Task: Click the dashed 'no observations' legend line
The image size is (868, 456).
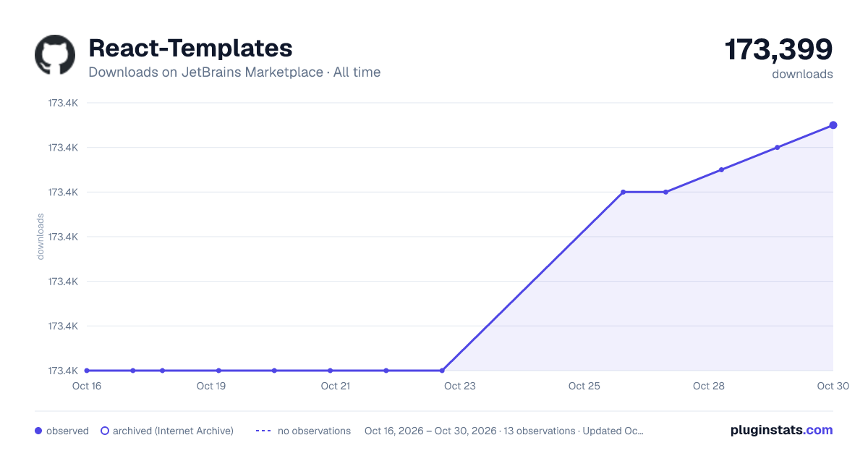Action: (263, 431)
